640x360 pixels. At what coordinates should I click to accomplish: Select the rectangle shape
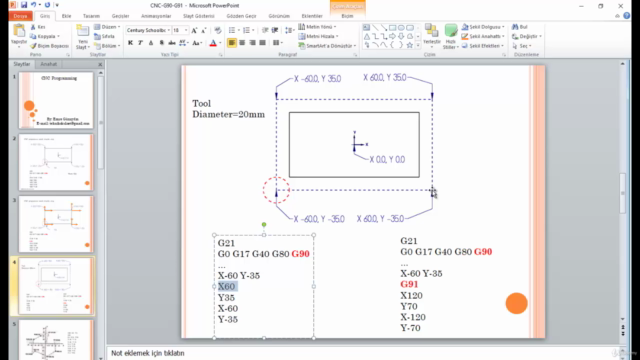coord(392,27)
